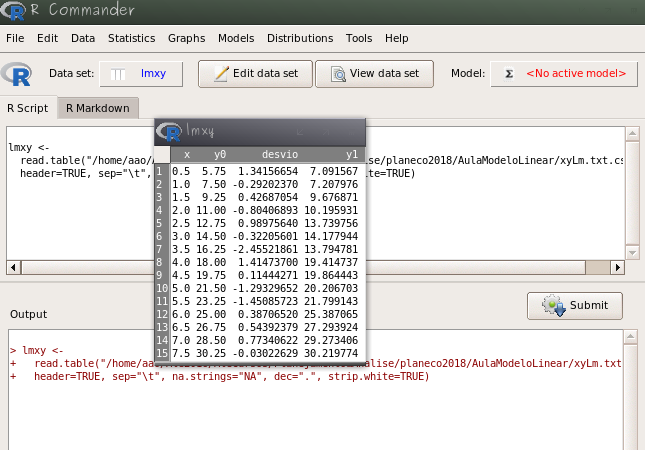Image resolution: width=645 pixels, height=450 pixels.
Task: Click the script pane scroll-right arrow
Action: click(620, 268)
